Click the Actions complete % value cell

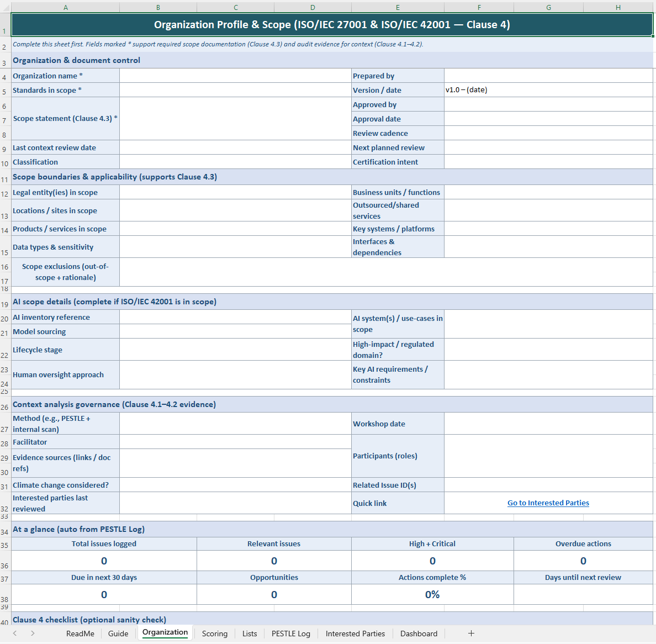pyautogui.click(x=432, y=595)
